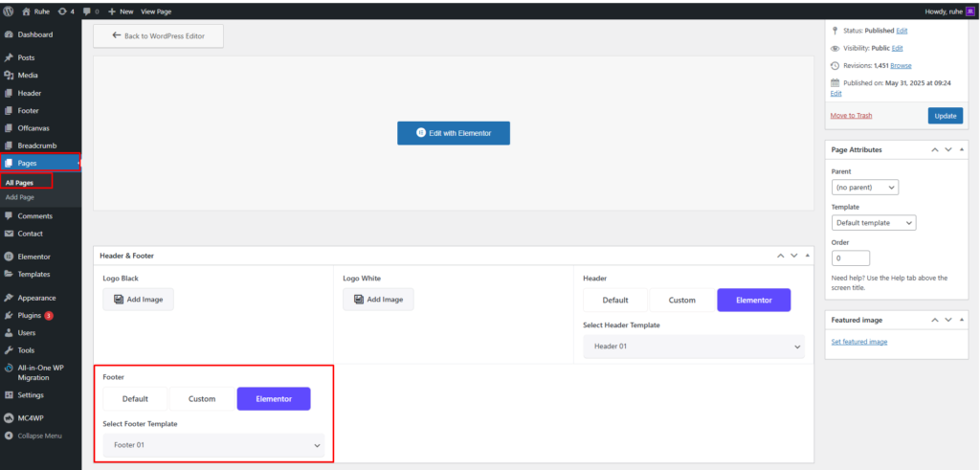The height and width of the screenshot is (470, 980).
Task: Open View Page in admin bar
Action: (x=156, y=11)
